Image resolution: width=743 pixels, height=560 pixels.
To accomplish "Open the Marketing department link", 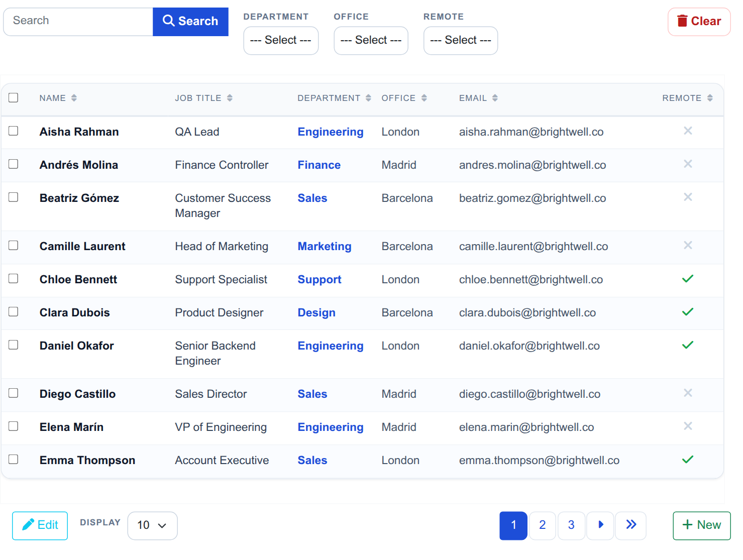I will pyautogui.click(x=325, y=246).
